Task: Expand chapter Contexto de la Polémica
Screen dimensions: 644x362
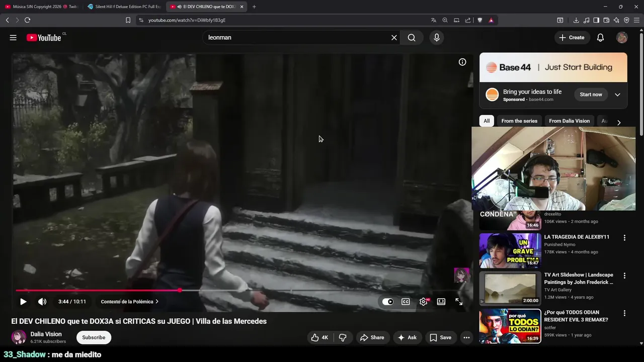Action: click(x=130, y=302)
